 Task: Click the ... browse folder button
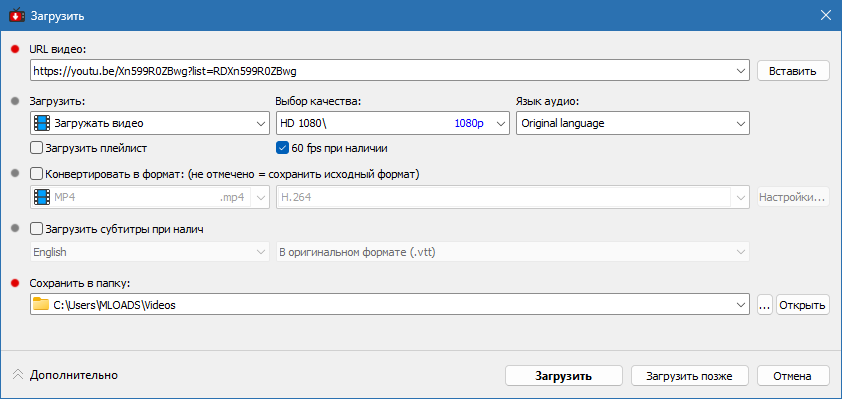pos(765,304)
